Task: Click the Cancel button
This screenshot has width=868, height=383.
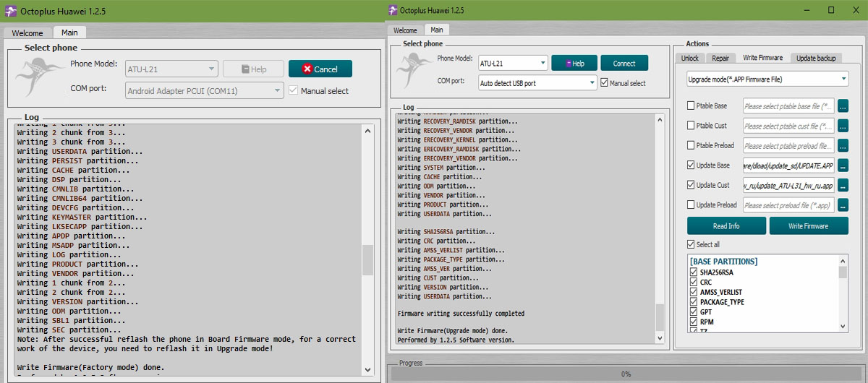Action: tap(320, 69)
